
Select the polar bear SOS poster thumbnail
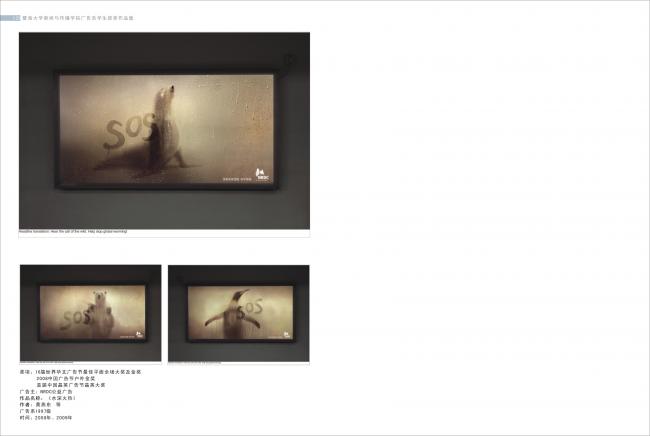[90, 313]
